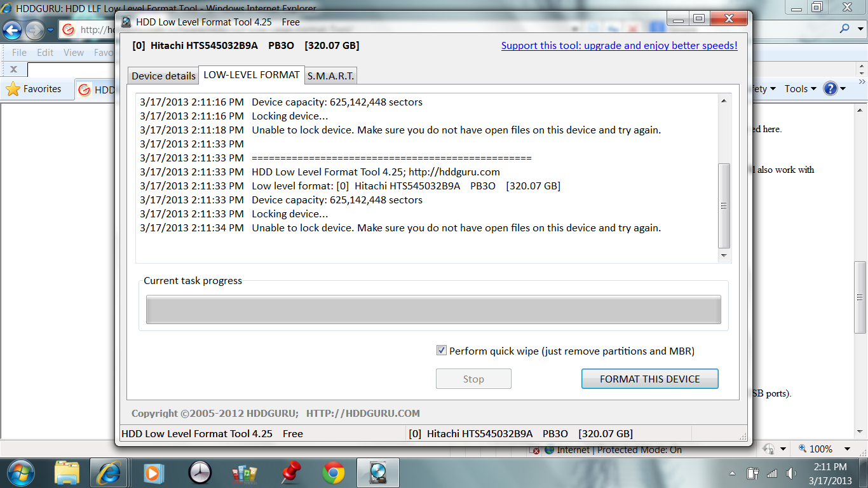Click the taskbar clock showing 2:11 PM
The image size is (868, 488).
click(x=831, y=473)
